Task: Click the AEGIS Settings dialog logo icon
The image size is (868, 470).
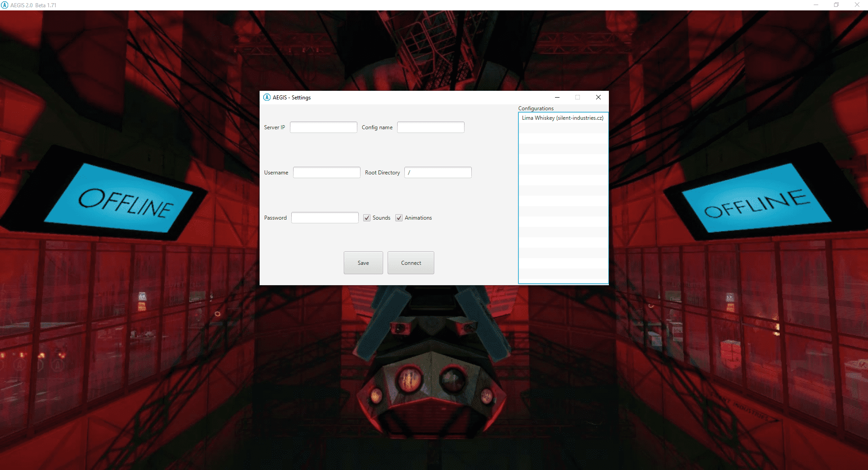Action: click(x=267, y=98)
